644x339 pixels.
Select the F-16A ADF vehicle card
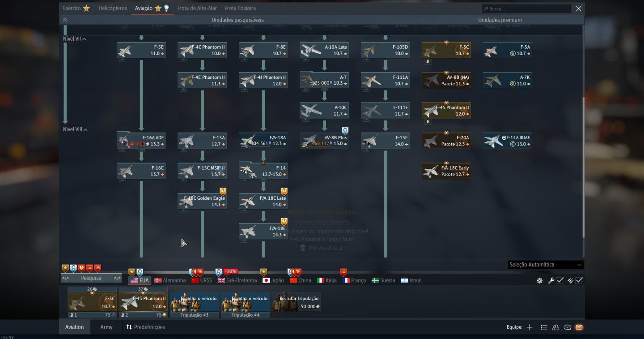pyautogui.click(x=141, y=141)
